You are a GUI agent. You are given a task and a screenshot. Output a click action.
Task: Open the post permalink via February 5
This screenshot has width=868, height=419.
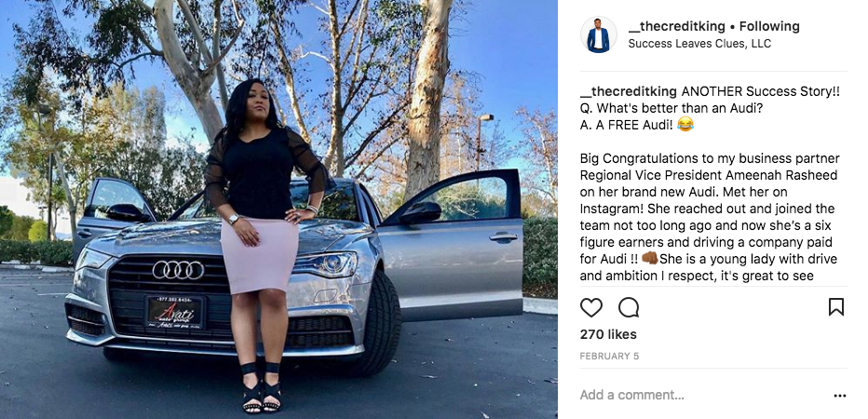[609, 357]
